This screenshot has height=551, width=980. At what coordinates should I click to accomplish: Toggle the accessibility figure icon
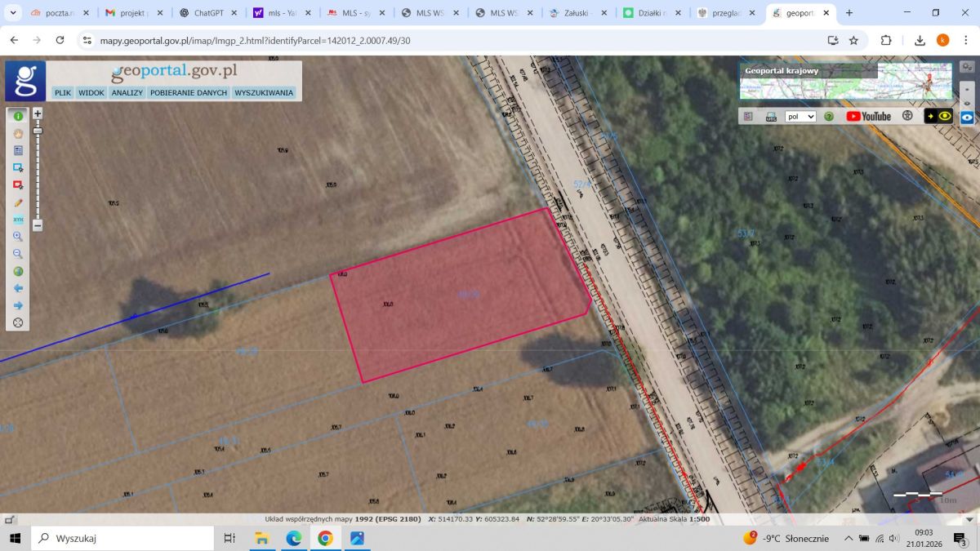907,116
